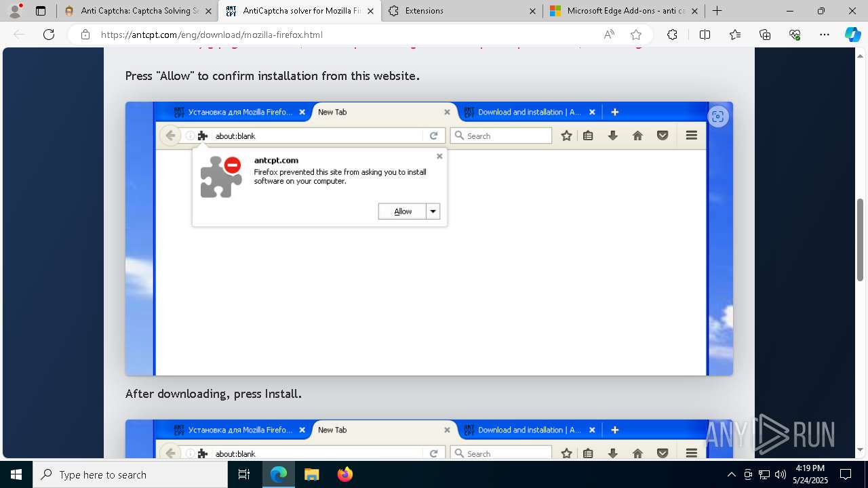868x488 pixels.
Task: Open Microsoft Edge from taskbar
Action: tap(279, 474)
